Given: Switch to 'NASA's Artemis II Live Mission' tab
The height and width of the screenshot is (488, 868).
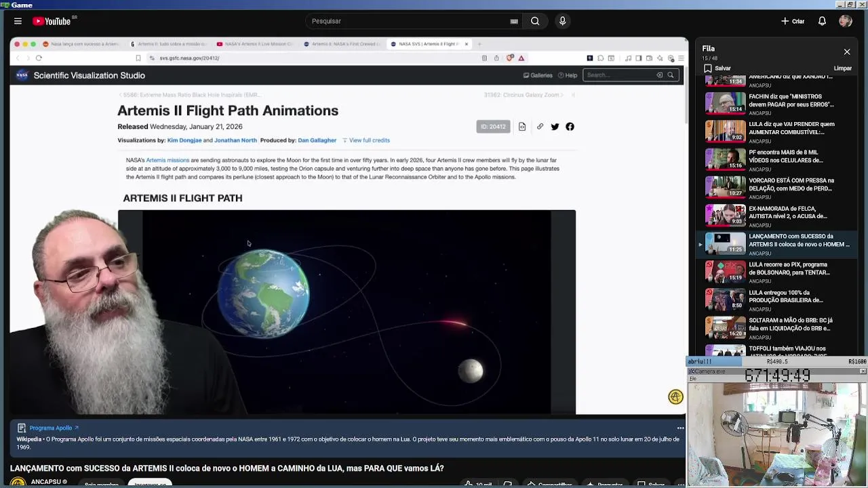Looking at the screenshot, I should coord(255,44).
